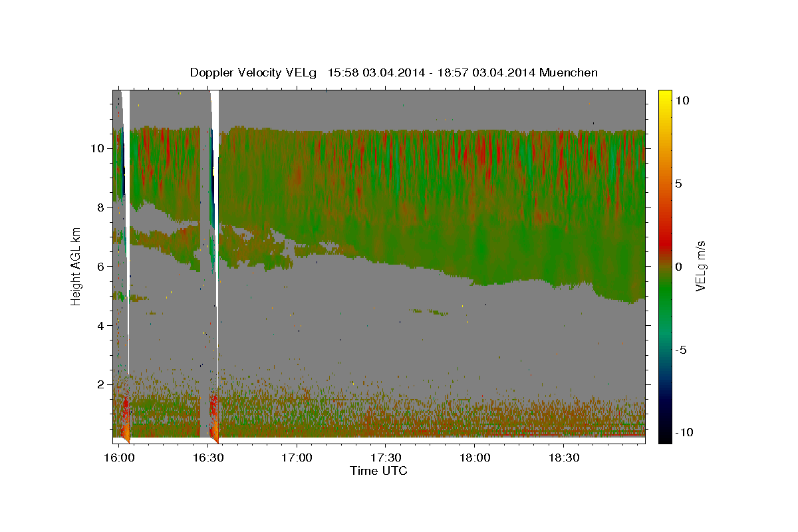Viewport: 798px width, 532px height.
Task: Click the plot title 'Doppler Velocity VELg'
Action: (254, 72)
